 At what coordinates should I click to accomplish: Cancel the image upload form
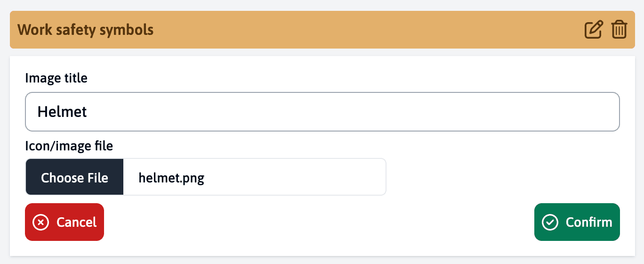(64, 222)
